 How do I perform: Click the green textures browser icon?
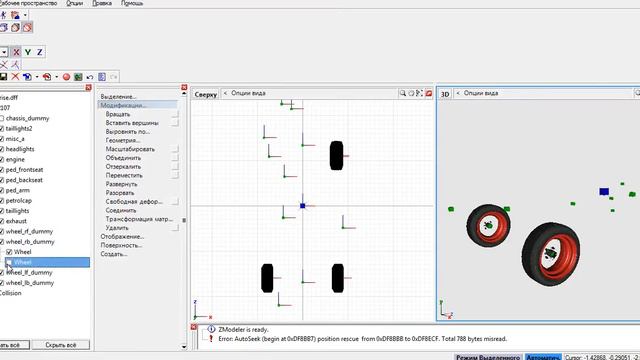point(78,77)
